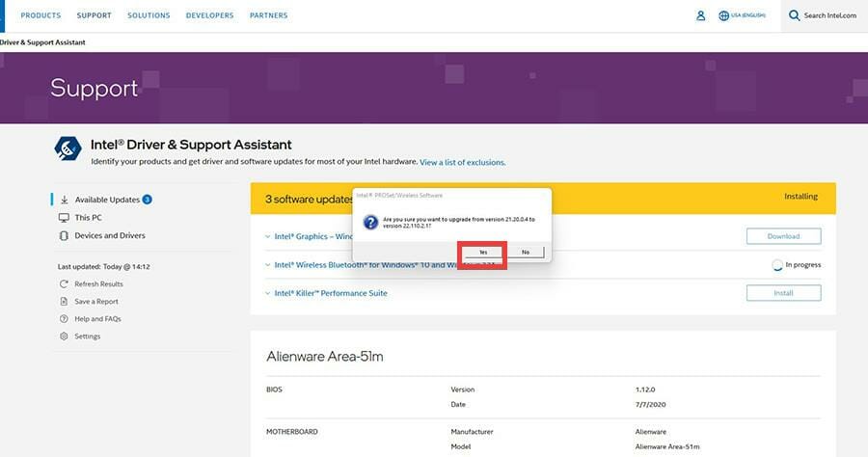Click the user account profile icon
This screenshot has width=868, height=457.
point(701,15)
